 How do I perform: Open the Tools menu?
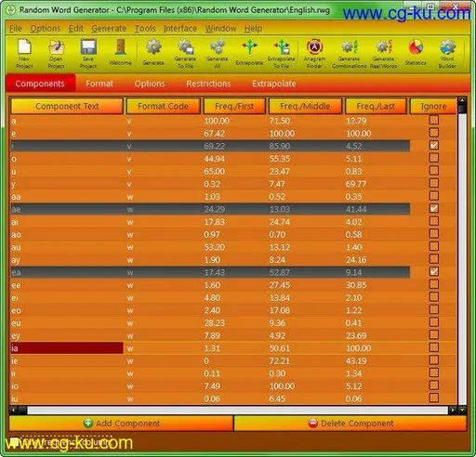click(x=145, y=29)
